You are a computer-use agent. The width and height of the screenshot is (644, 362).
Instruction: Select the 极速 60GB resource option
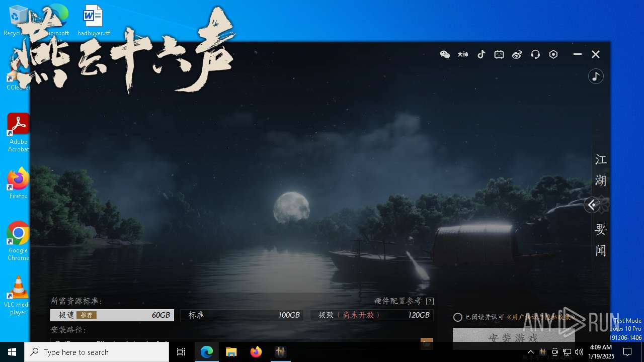pyautogui.click(x=112, y=315)
